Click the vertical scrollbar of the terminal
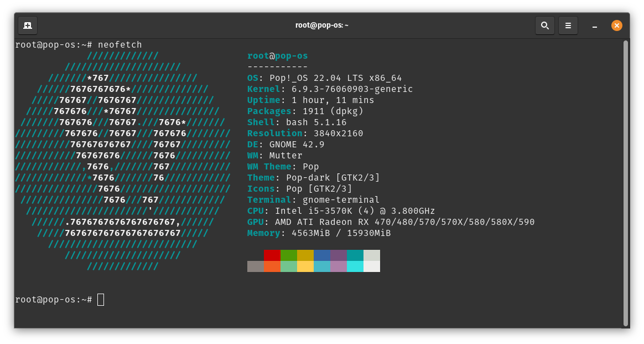The width and height of the screenshot is (644, 344). click(x=626, y=183)
